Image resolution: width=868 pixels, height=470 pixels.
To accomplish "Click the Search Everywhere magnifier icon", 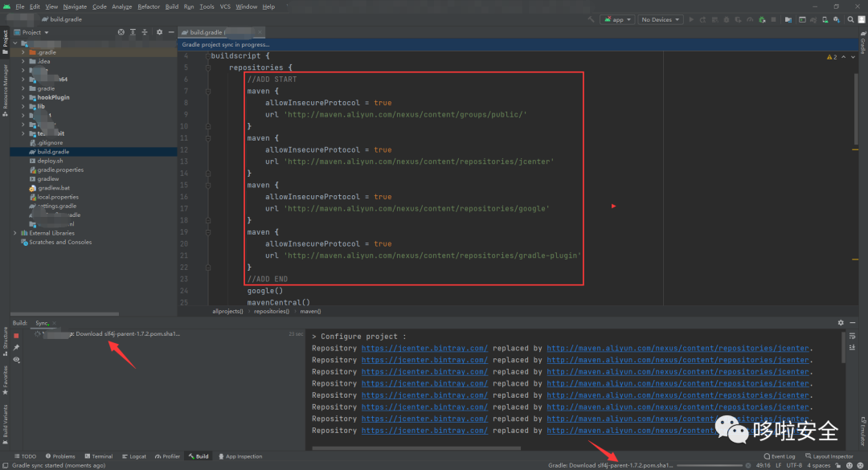I will [850, 19].
